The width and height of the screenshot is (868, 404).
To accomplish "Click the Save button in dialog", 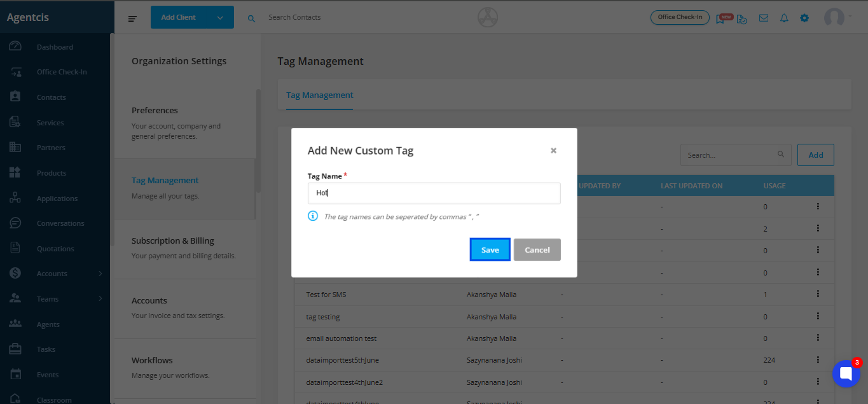I will tap(490, 250).
